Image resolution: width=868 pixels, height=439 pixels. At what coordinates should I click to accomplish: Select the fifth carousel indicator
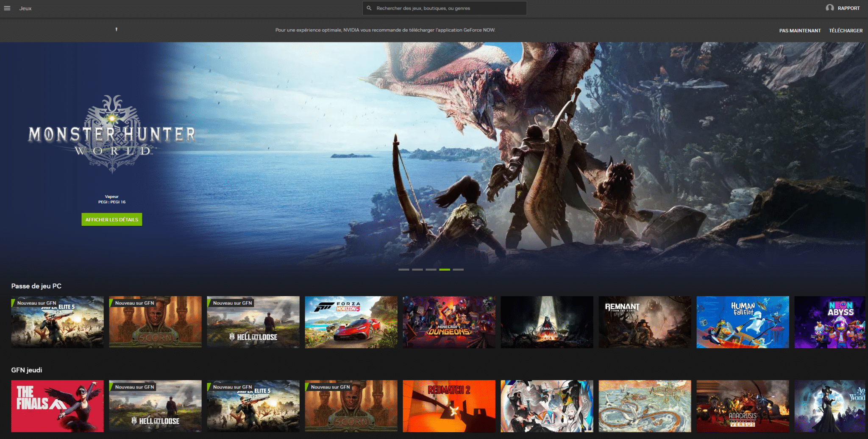(458, 270)
